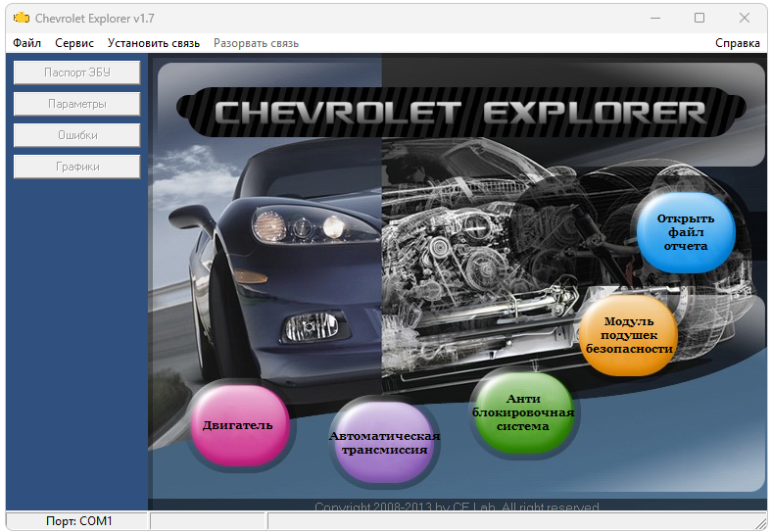Click Установить связь menu item
This screenshot has width=771, height=532.
tap(154, 43)
